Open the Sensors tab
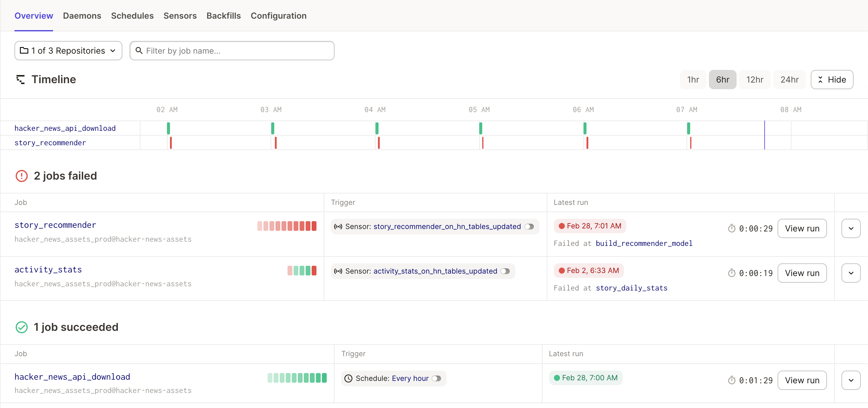Viewport: 868px width, 408px height. point(180,16)
